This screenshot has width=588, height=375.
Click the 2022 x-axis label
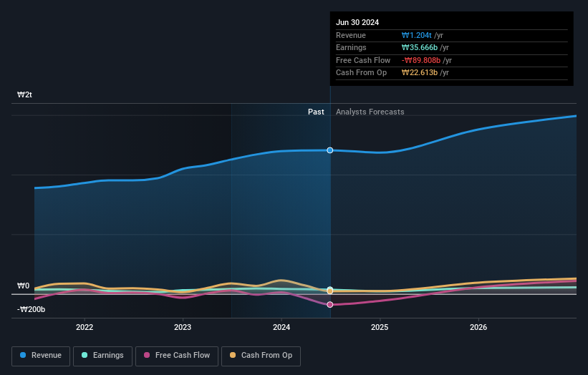pos(85,327)
